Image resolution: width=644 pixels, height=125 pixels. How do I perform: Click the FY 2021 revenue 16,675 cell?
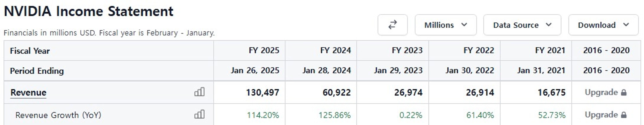click(x=551, y=93)
